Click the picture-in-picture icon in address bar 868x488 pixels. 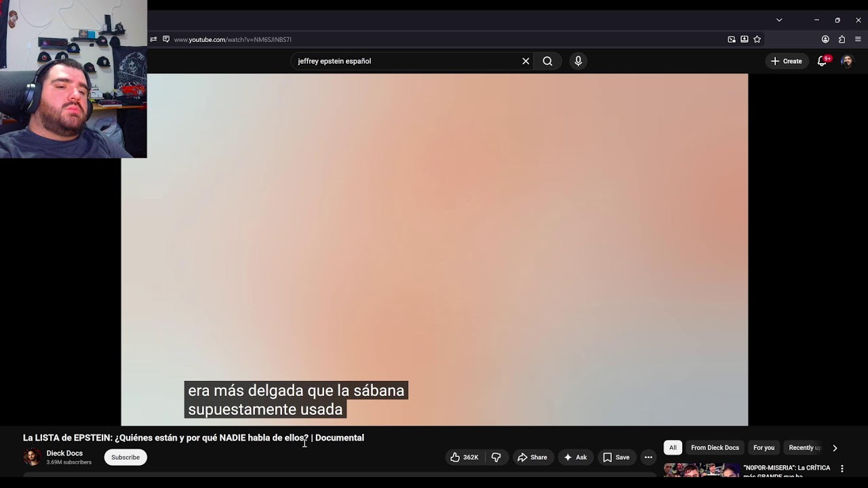coord(732,39)
